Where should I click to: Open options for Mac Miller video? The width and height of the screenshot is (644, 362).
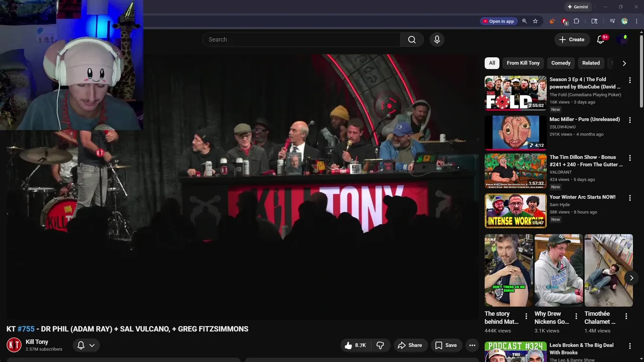click(629, 121)
